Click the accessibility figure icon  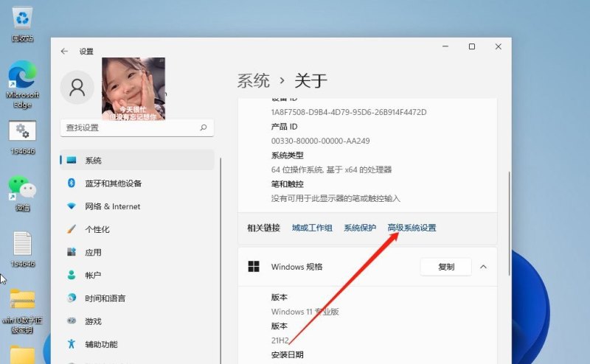coord(72,343)
